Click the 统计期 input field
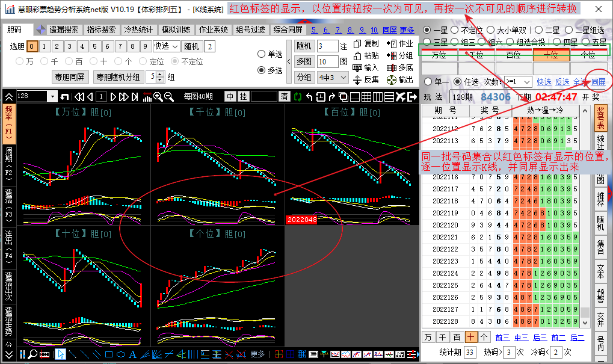Image resolution: width=613 pixels, height=364 pixels. coord(470,352)
